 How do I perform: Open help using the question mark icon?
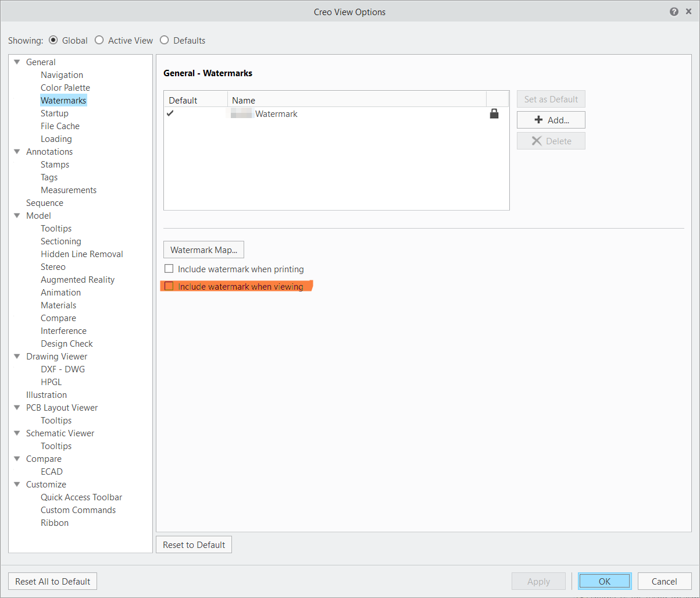click(674, 11)
